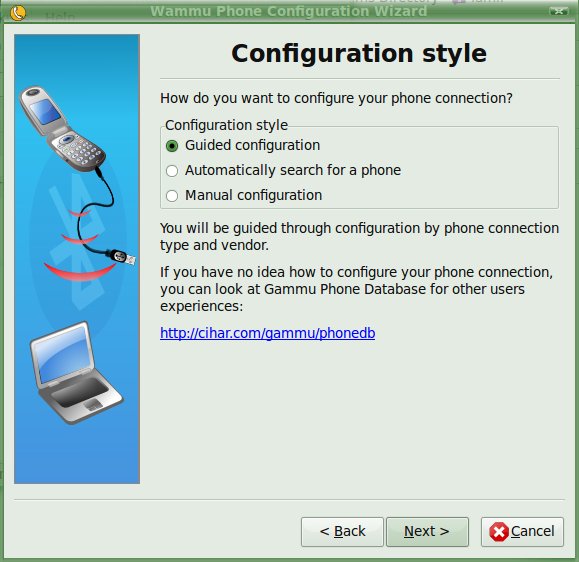Click the bold Configuration style heading

click(359, 53)
